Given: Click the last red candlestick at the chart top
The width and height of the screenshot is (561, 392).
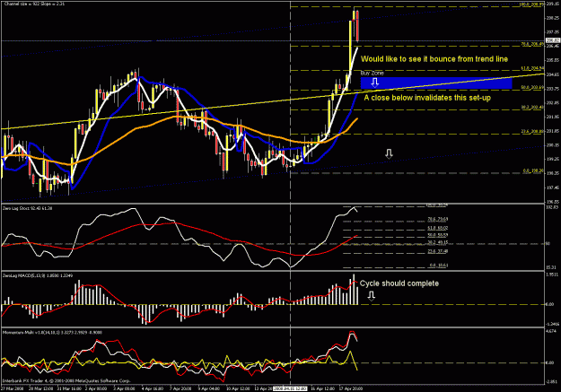Looking at the screenshot, I should tap(357, 26).
